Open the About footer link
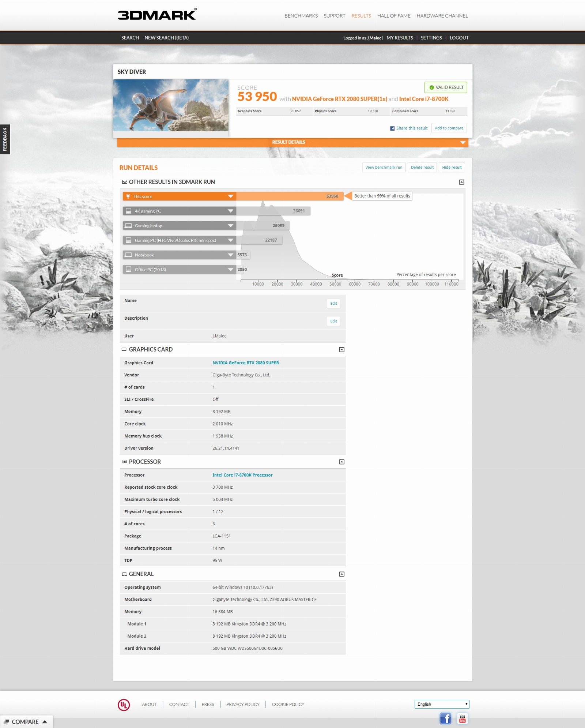The image size is (585, 728). (x=149, y=705)
